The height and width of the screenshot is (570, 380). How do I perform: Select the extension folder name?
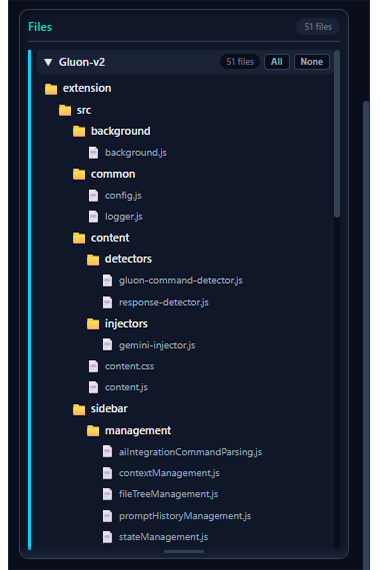point(87,88)
